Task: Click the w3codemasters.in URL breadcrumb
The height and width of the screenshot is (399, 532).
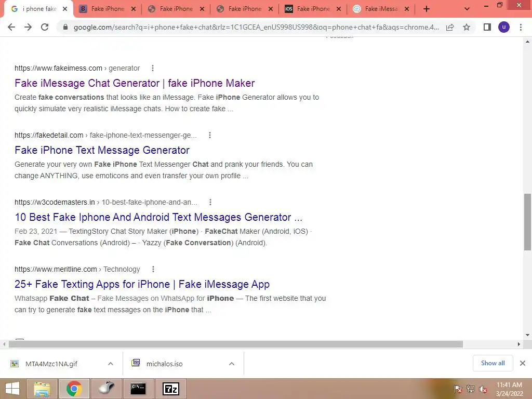Action: coord(106,202)
